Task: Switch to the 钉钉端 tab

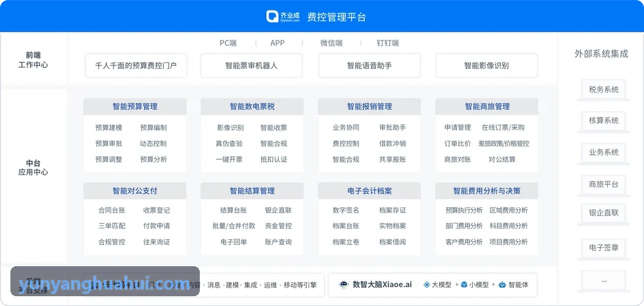Action: [388, 43]
